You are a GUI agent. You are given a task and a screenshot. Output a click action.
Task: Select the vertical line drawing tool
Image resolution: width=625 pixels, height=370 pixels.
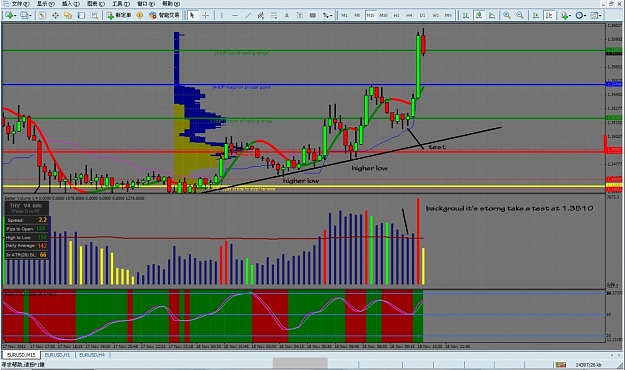click(222, 15)
